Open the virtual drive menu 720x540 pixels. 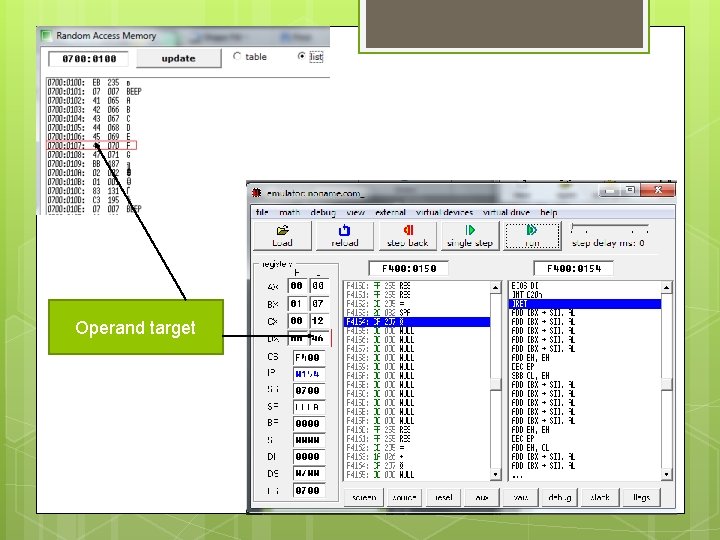(x=506, y=212)
